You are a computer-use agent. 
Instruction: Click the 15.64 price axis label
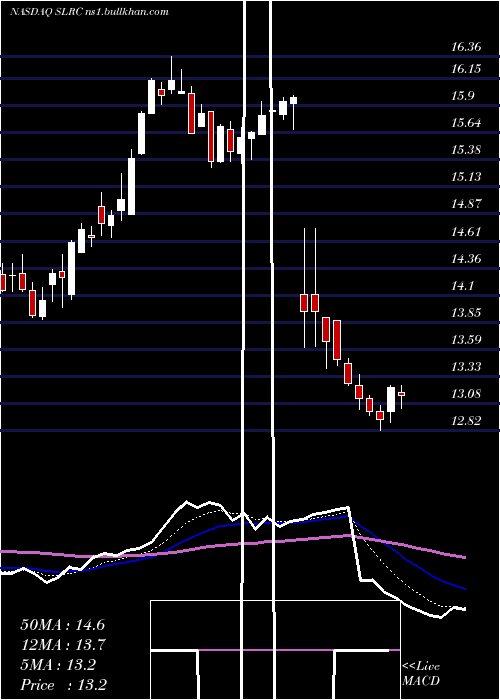(466, 123)
